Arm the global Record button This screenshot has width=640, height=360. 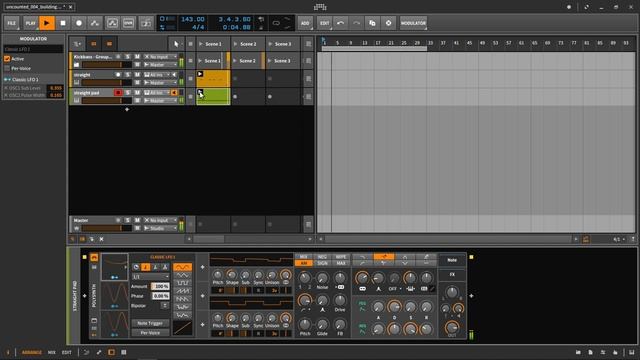(x=79, y=23)
